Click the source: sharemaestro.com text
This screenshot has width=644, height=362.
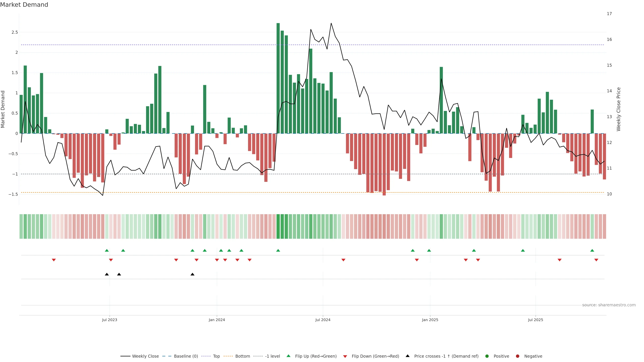click(x=609, y=305)
